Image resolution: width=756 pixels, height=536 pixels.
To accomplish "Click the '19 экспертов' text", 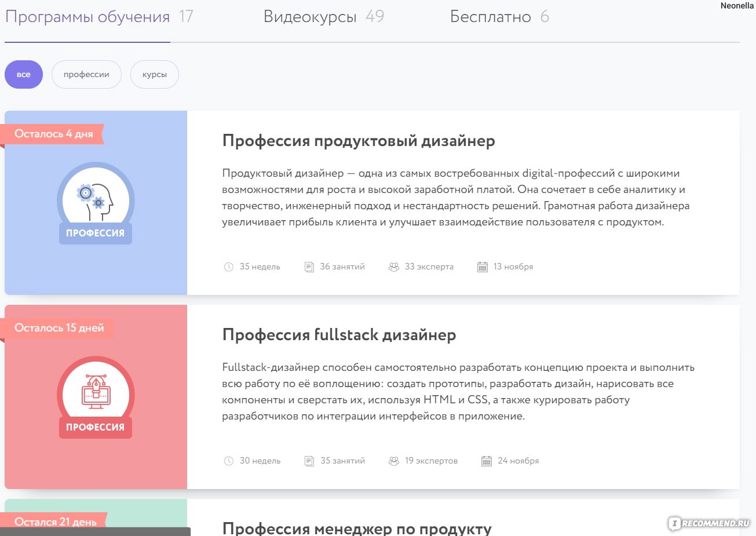I will [432, 461].
